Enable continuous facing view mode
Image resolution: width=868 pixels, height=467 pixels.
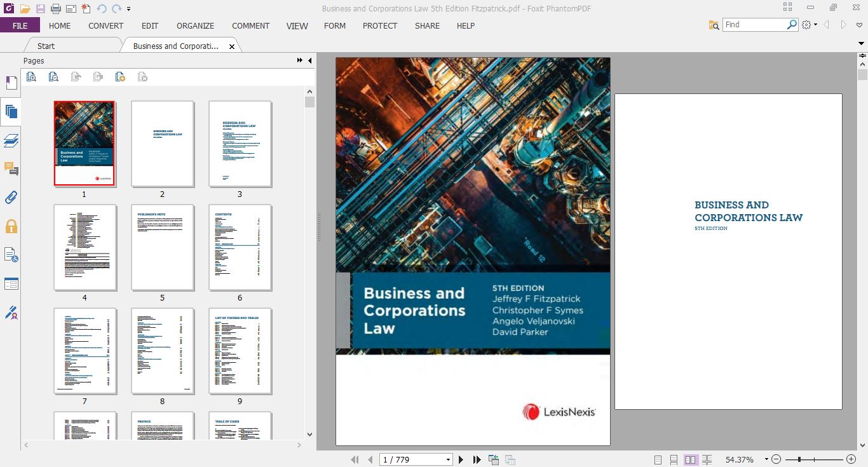[x=707, y=459]
